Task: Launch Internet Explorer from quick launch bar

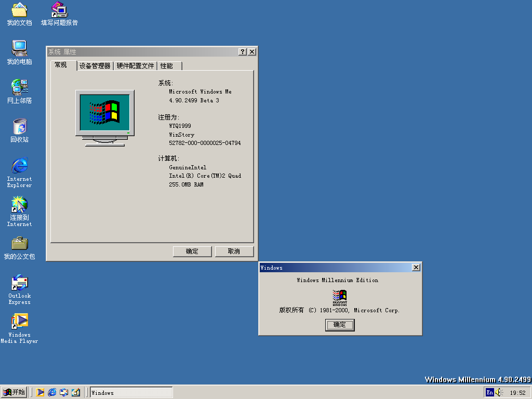Action: coord(52,392)
